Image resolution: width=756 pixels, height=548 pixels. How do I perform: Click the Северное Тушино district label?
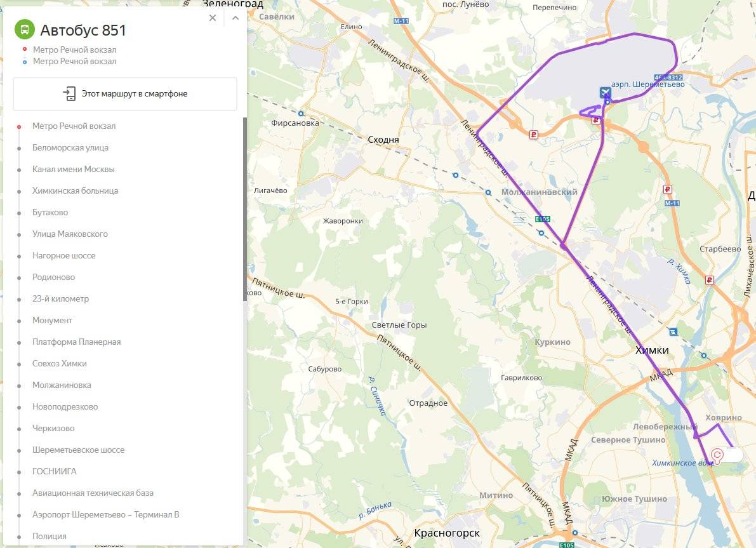628,440
